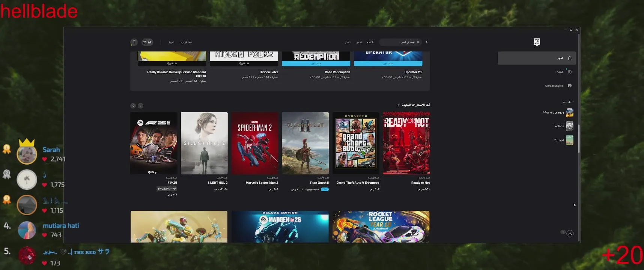Open the Browse tab in store
The image size is (644, 270).
tap(359, 42)
